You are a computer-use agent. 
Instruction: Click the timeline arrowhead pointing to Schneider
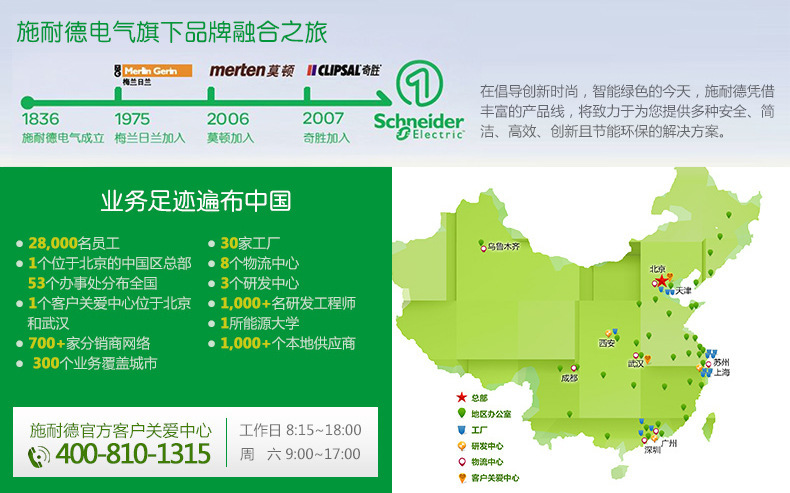pos(384,98)
